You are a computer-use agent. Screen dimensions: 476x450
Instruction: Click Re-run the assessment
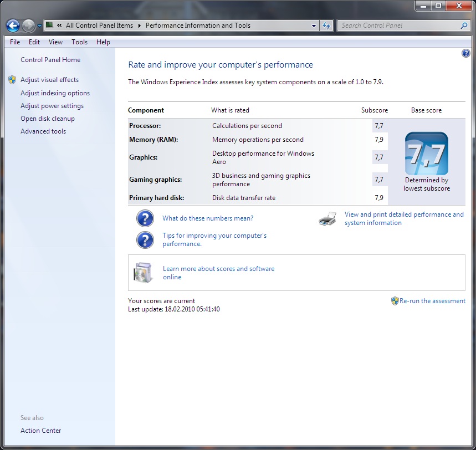(x=432, y=301)
